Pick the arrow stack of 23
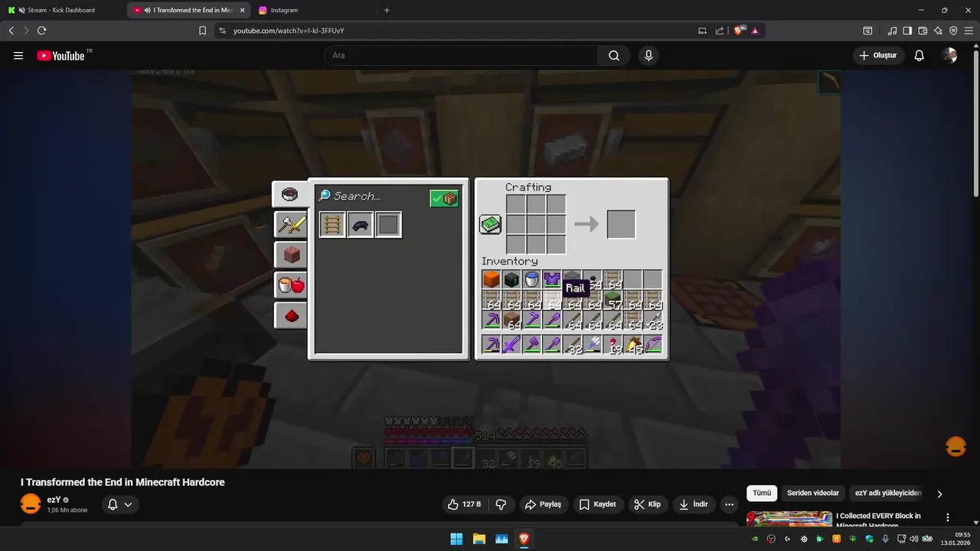The height and width of the screenshot is (551, 980). click(653, 320)
